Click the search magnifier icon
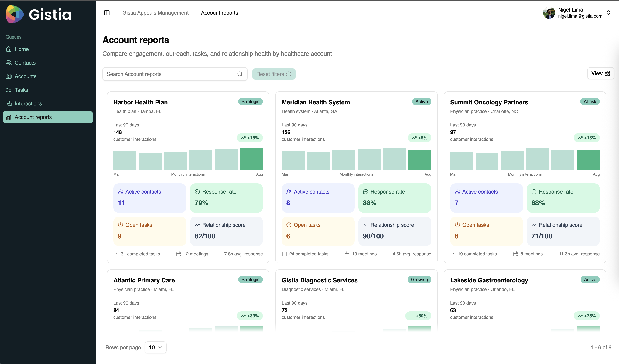 point(240,74)
